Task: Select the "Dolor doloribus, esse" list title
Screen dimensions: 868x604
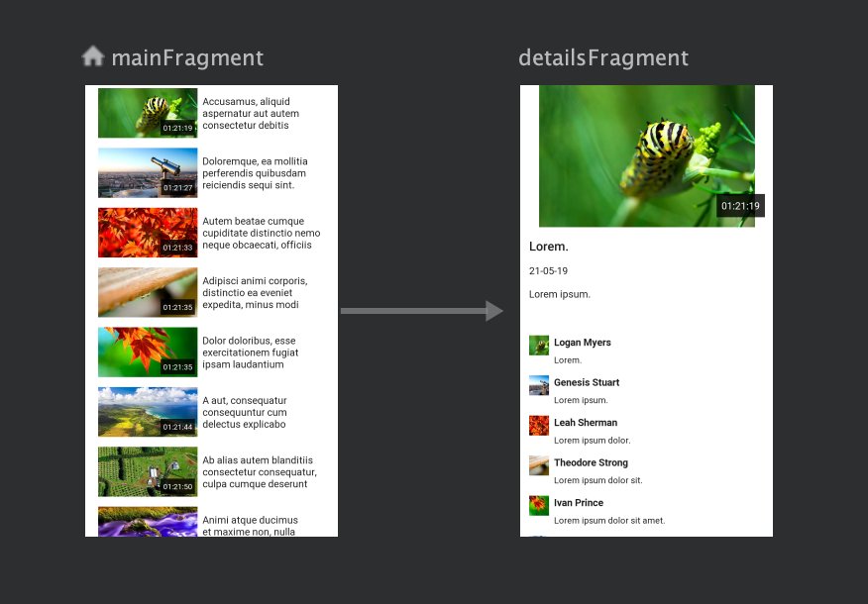Action: 251,352
